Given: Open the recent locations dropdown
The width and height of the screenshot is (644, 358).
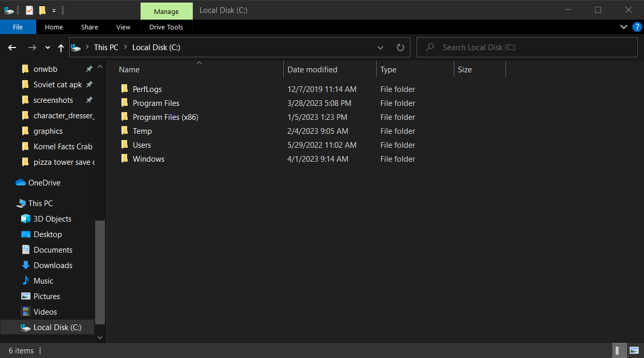Looking at the screenshot, I should [48, 48].
